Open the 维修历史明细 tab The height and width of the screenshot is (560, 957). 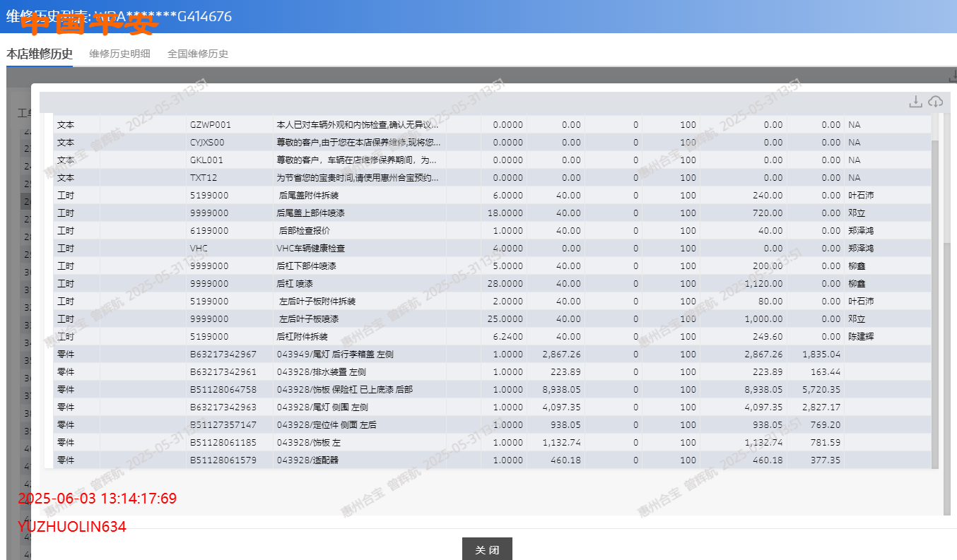click(119, 54)
